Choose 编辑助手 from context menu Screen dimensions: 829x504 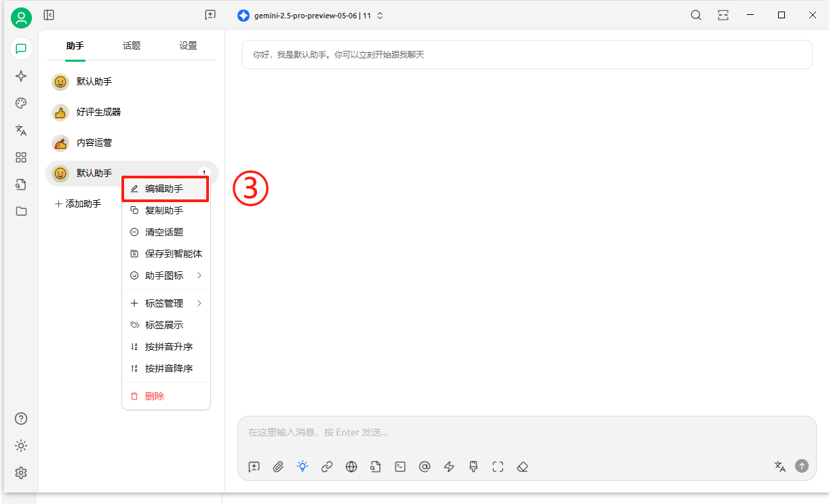(x=166, y=189)
